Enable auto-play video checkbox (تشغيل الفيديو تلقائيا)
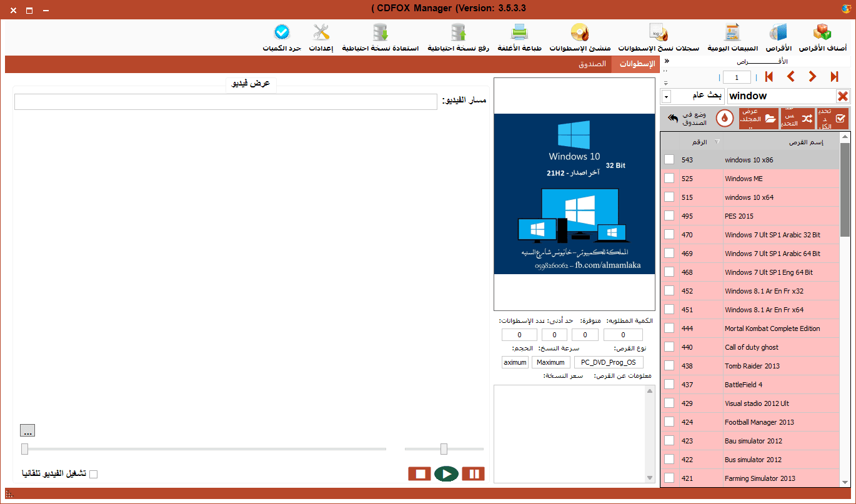 click(x=94, y=474)
